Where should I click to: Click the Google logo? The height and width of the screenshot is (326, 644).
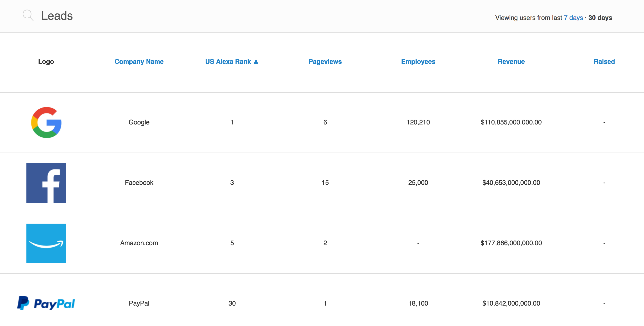coord(46,122)
